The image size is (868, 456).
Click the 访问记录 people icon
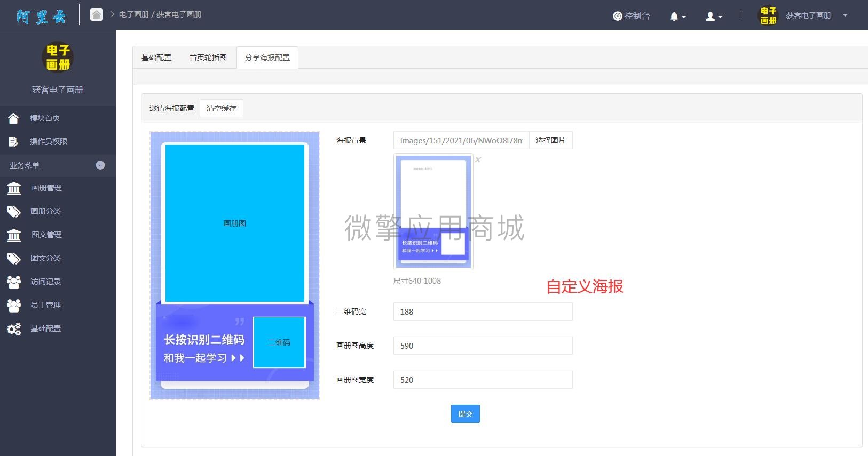[x=14, y=282]
